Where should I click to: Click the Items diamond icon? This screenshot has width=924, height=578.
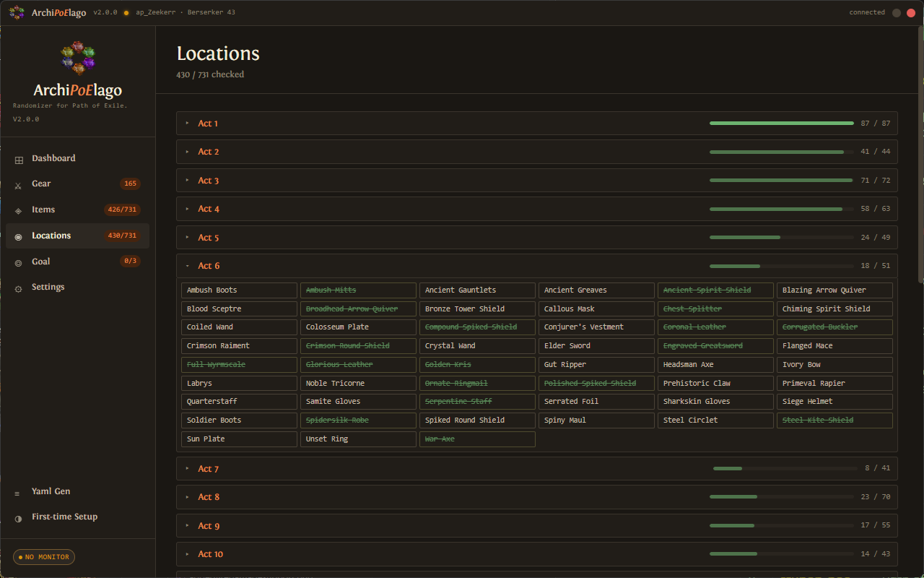click(x=18, y=210)
